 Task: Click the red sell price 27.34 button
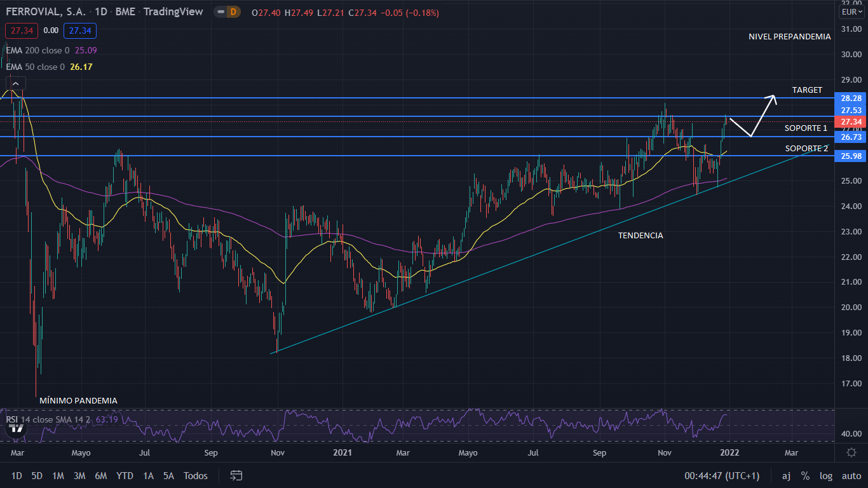[22, 30]
